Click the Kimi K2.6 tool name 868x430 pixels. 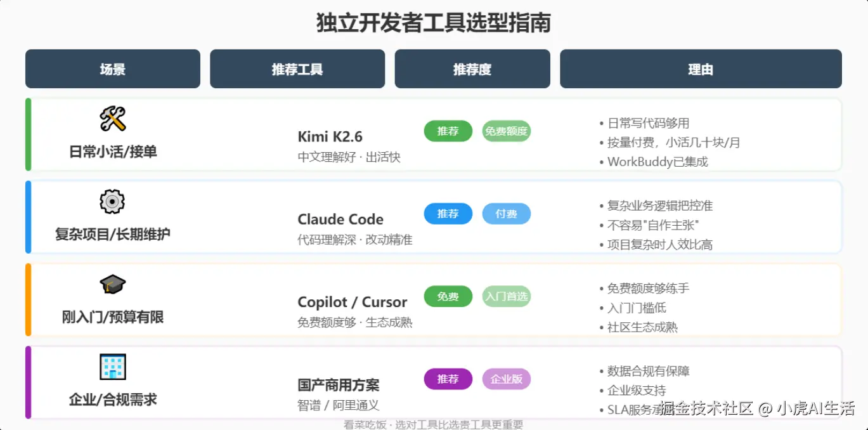point(330,137)
